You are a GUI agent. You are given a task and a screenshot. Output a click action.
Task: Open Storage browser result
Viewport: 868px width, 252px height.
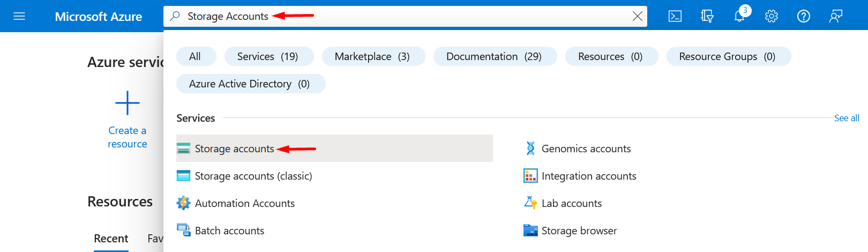click(579, 231)
